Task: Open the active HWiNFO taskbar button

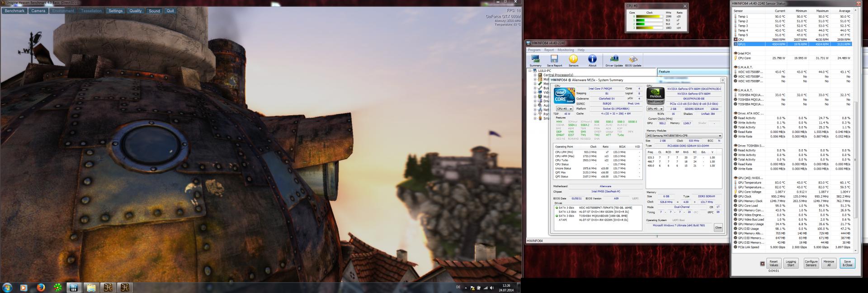Action: (74, 287)
